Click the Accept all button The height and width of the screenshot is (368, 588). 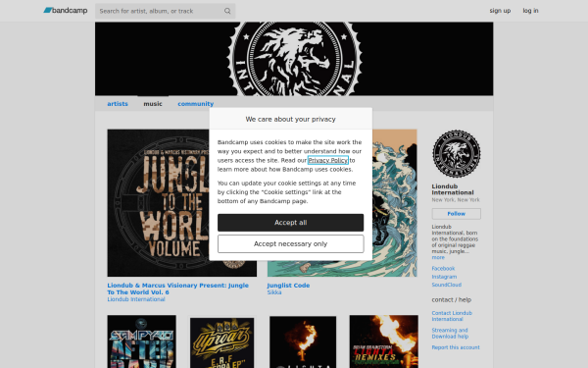[291, 223]
